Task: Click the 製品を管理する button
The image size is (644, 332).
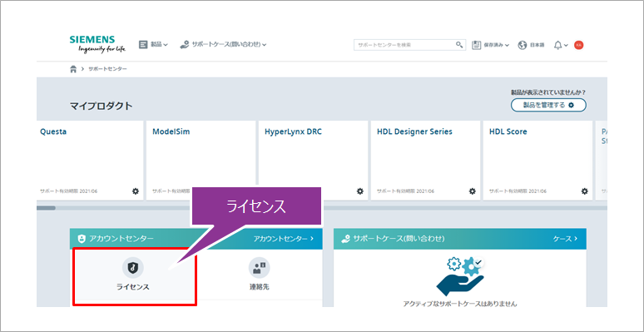Action: (548, 105)
